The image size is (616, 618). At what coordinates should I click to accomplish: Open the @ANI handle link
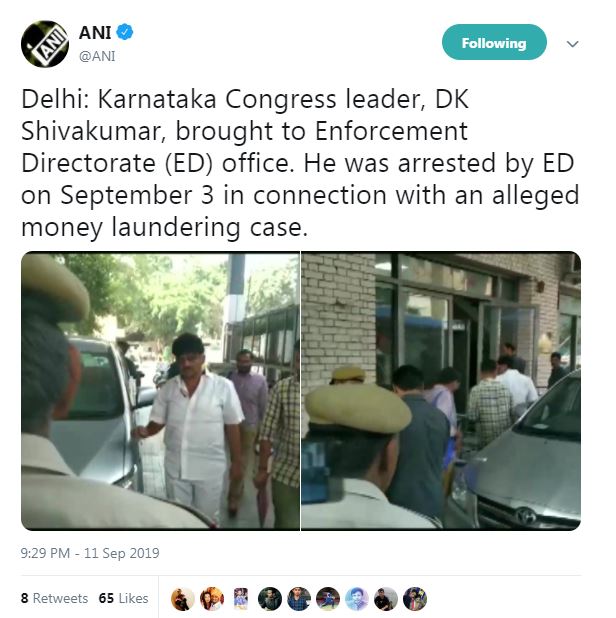(x=97, y=56)
